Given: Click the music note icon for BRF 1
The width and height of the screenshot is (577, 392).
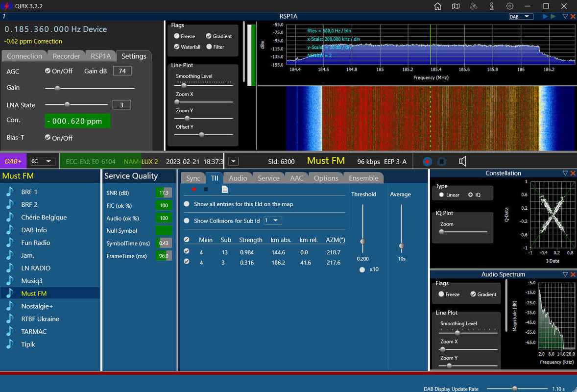Looking at the screenshot, I should coord(10,192).
